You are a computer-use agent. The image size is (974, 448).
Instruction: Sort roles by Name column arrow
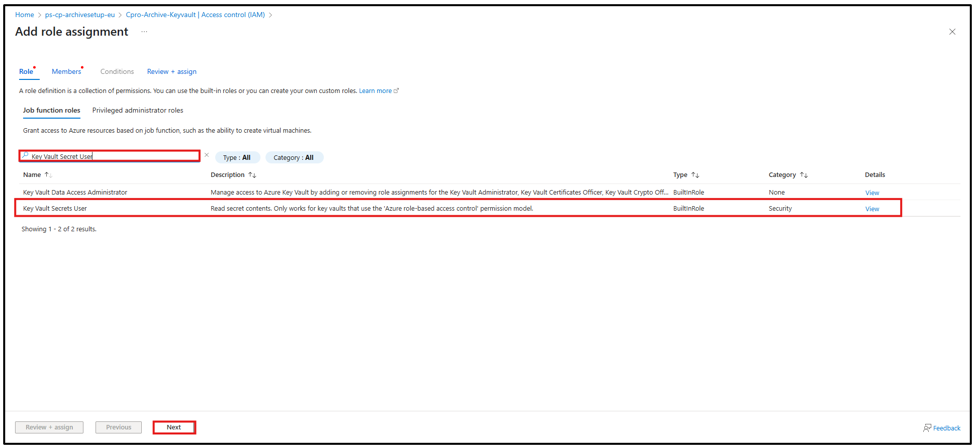pos(48,175)
